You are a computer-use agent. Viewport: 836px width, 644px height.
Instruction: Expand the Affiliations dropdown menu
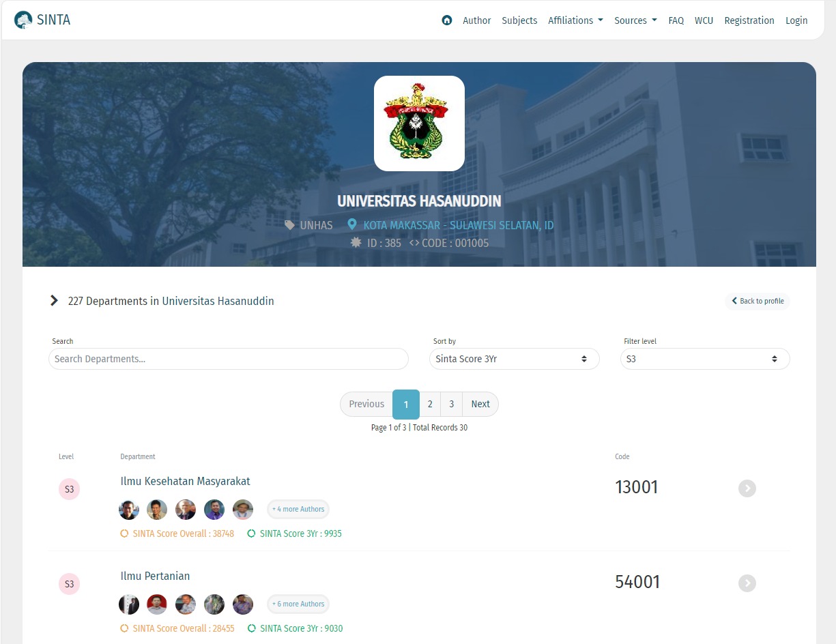click(x=575, y=20)
